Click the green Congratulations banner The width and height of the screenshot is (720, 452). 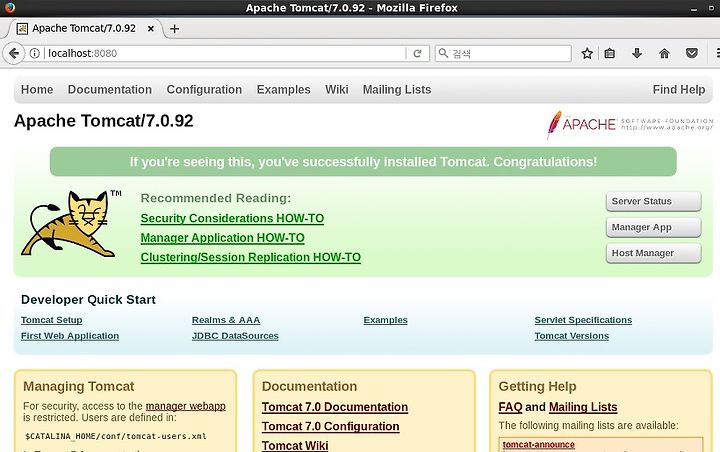[363, 162]
